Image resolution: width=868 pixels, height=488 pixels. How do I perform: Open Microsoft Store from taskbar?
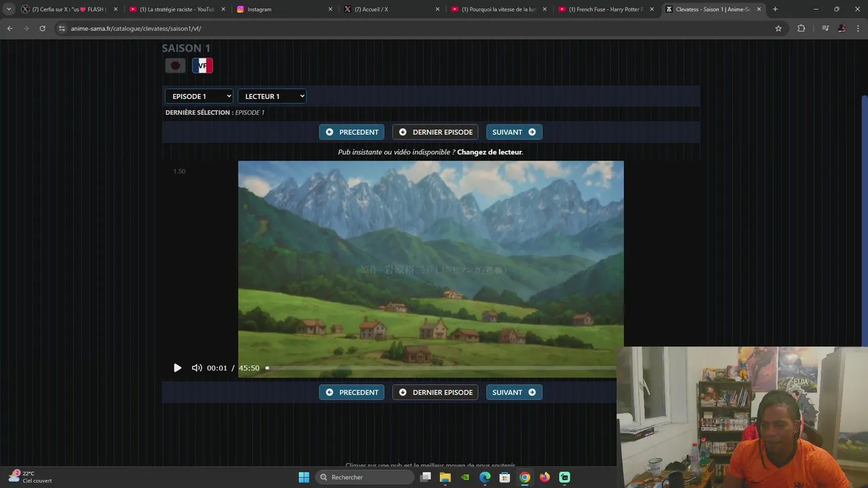point(505,477)
